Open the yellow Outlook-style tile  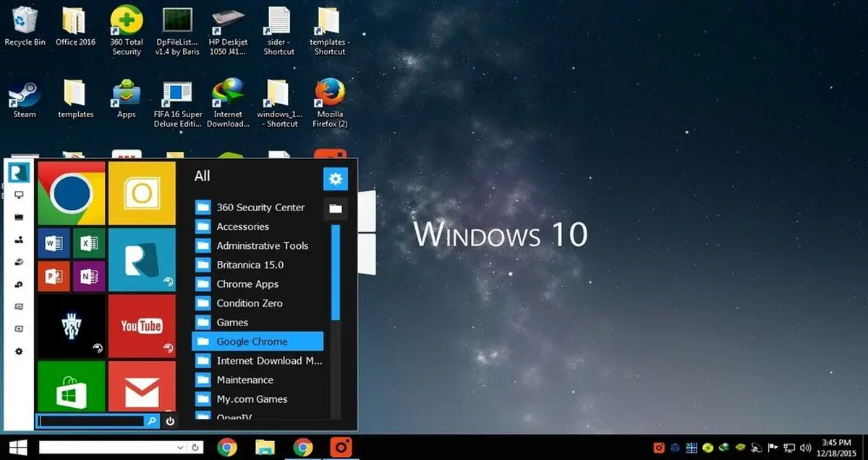tap(142, 193)
